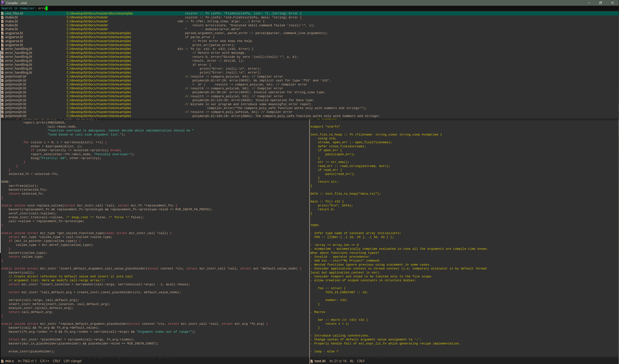Click file icon of first argparse.bl result
The height and width of the screenshot is (364, 619).
click(3, 33)
